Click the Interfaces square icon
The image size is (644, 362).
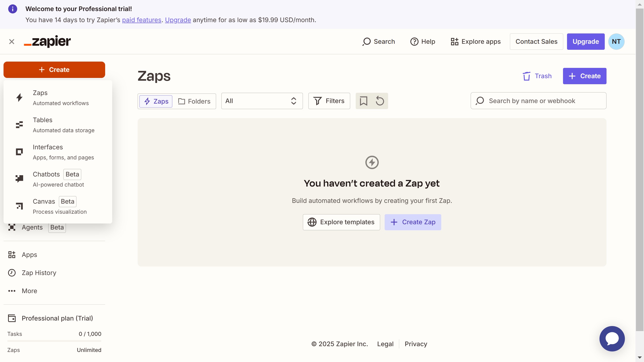(19, 152)
